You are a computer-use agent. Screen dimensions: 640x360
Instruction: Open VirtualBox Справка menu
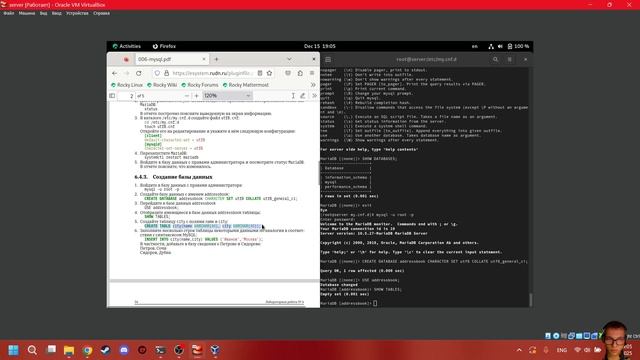tap(101, 13)
